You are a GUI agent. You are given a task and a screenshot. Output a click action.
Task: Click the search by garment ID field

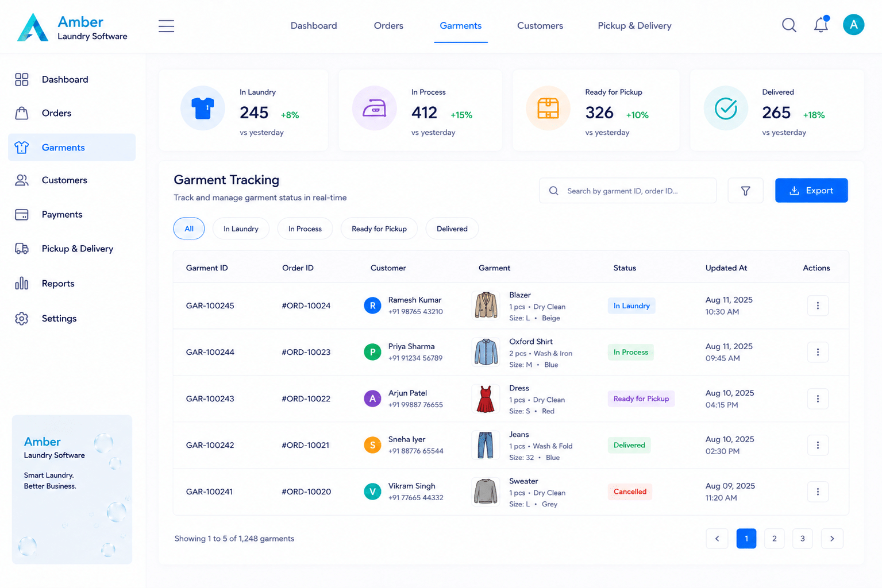[x=627, y=191]
